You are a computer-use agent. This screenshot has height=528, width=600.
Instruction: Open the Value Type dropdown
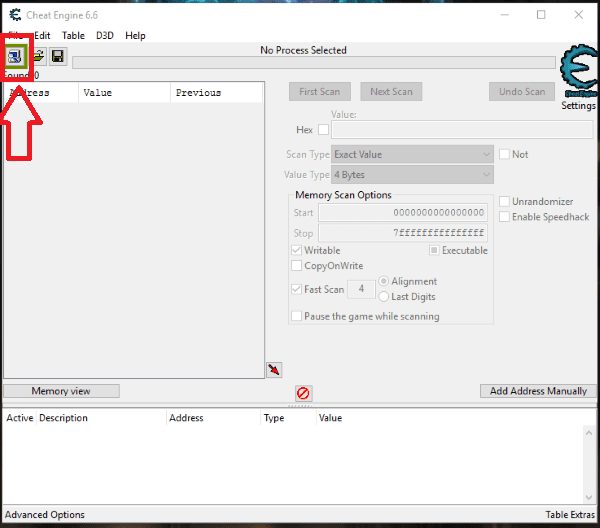pyautogui.click(x=412, y=174)
